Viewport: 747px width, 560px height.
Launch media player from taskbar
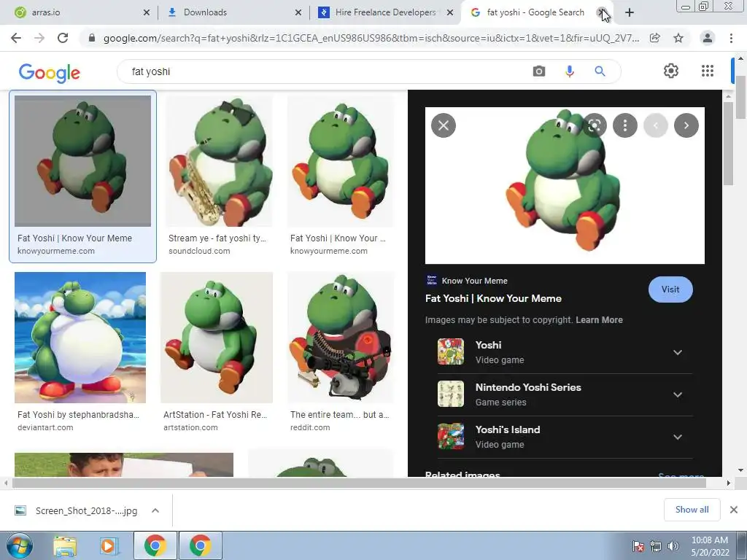(x=108, y=546)
